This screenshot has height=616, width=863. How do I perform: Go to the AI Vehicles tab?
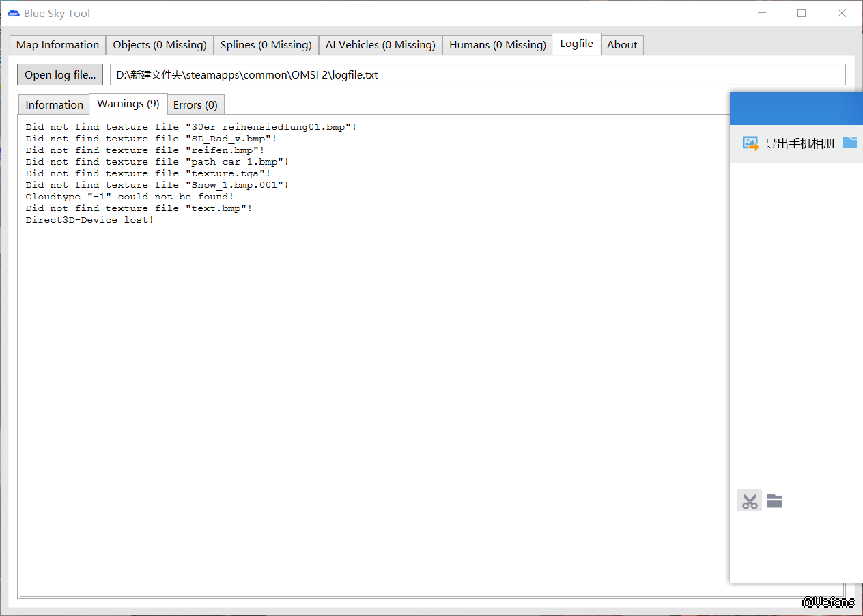(380, 45)
